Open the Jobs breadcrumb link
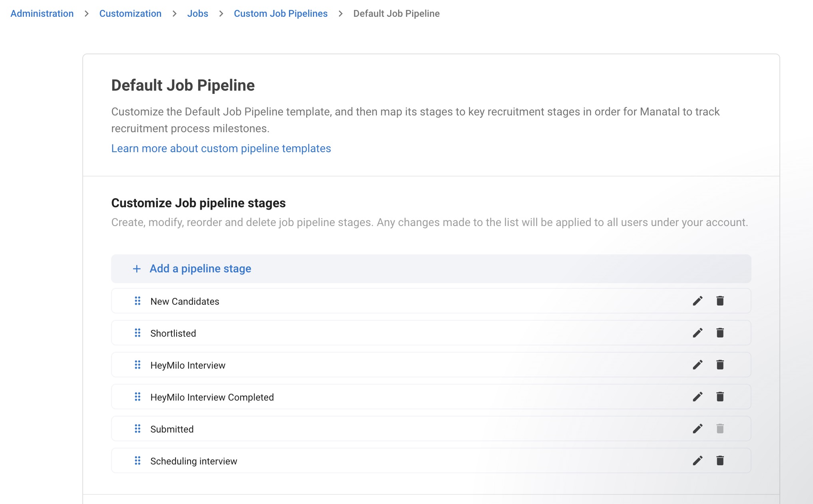The width and height of the screenshot is (813, 504). coord(197,14)
